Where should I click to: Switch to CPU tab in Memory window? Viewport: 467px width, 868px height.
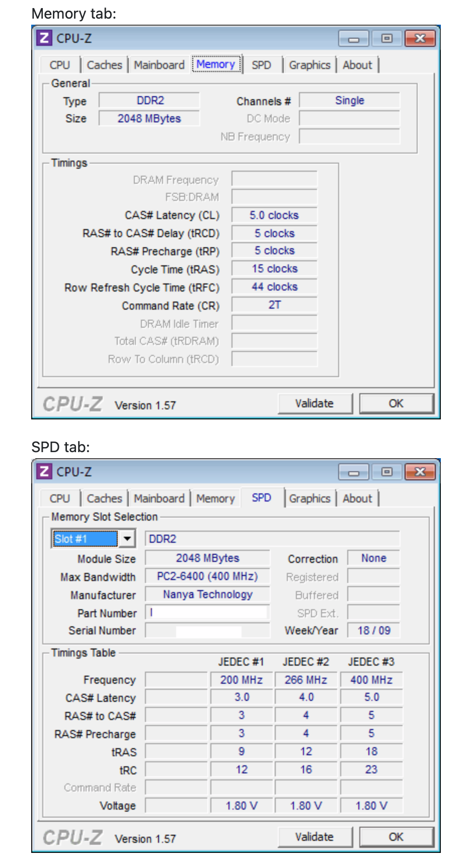point(60,65)
